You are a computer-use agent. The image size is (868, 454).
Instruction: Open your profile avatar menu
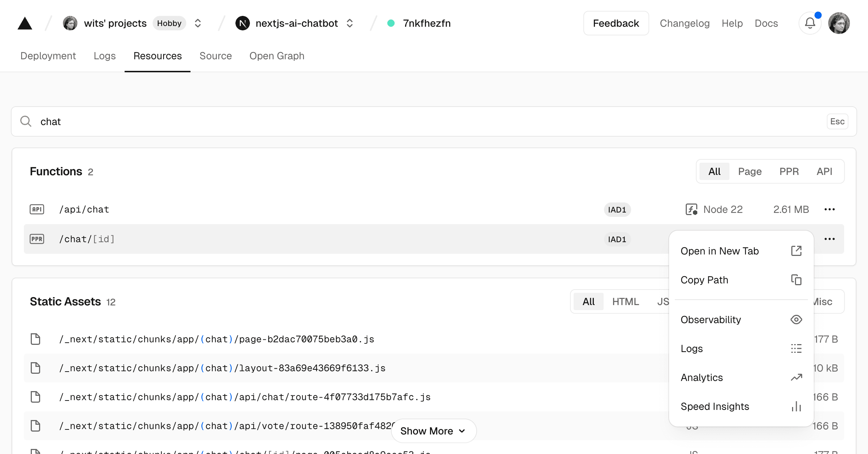839,23
